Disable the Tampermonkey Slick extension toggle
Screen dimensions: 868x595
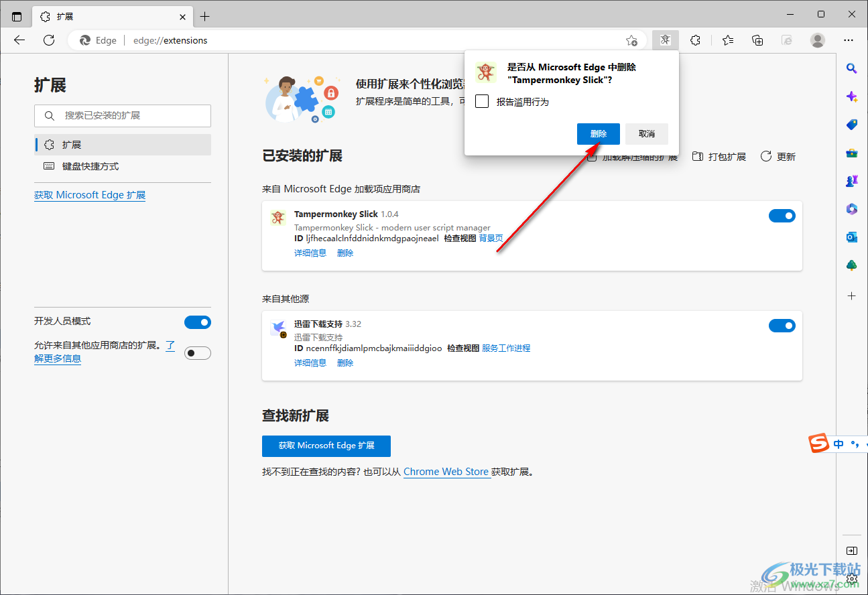coord(782,216)
